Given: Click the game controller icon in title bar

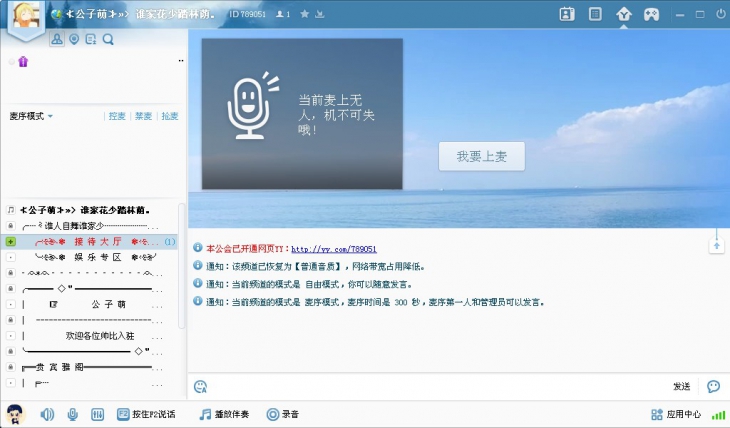Looking at the screenshot, I should (x=651, y=14).
